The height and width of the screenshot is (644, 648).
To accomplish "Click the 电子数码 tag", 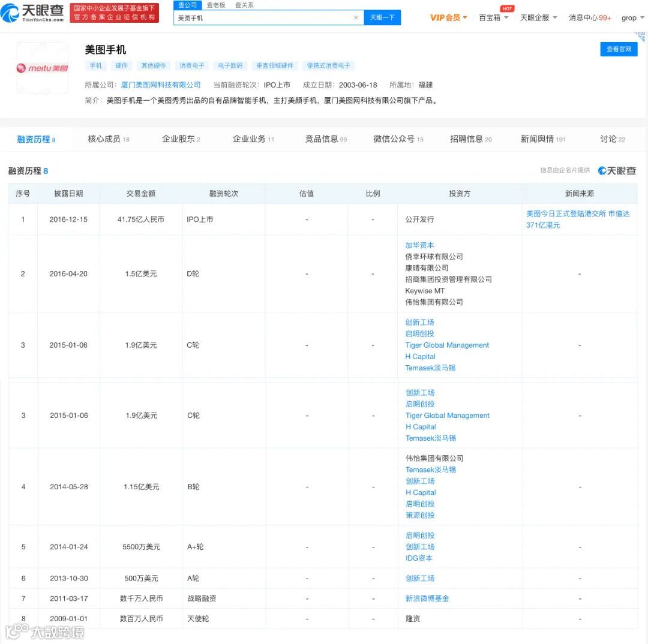I will [x=230, y=66].
